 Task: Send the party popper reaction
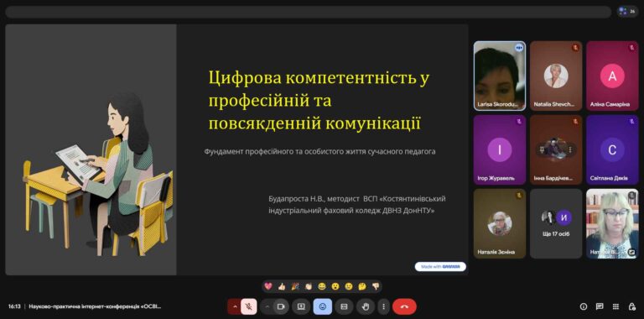click(295, 286)
